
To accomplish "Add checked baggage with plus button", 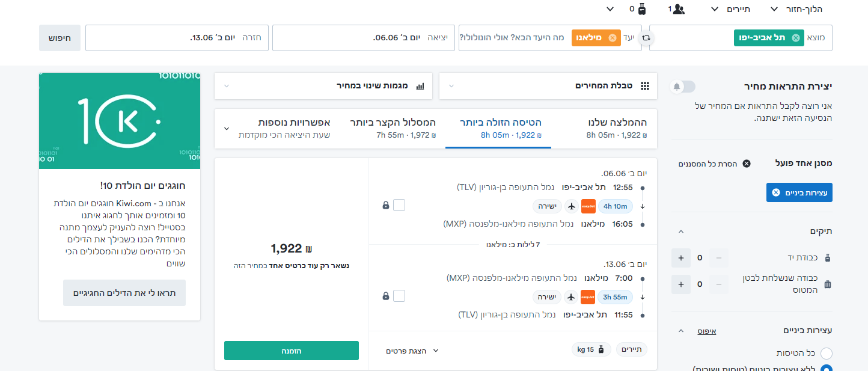I will click(681, 284).
